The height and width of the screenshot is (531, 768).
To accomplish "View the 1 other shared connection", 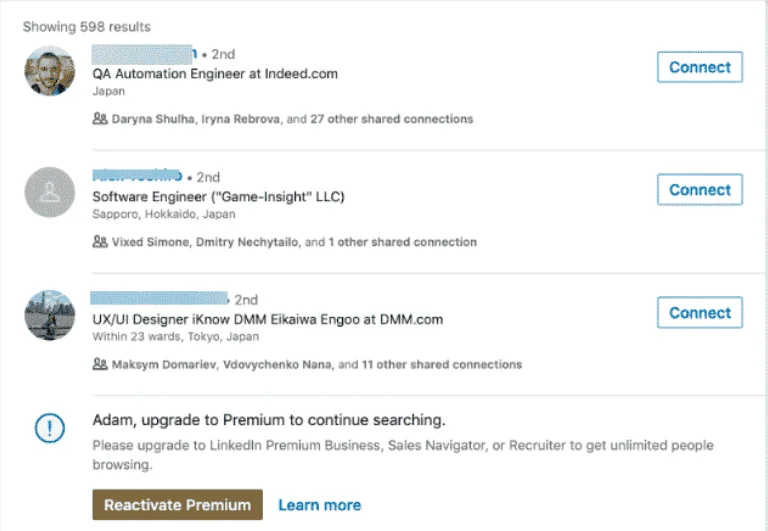I will click(x=402, y=242).
